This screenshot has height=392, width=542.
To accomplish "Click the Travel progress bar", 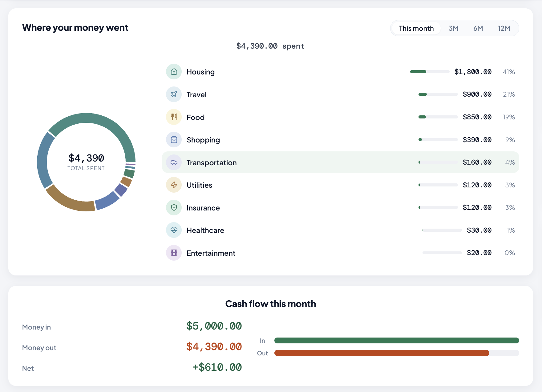I will click(x=438, y=94).
